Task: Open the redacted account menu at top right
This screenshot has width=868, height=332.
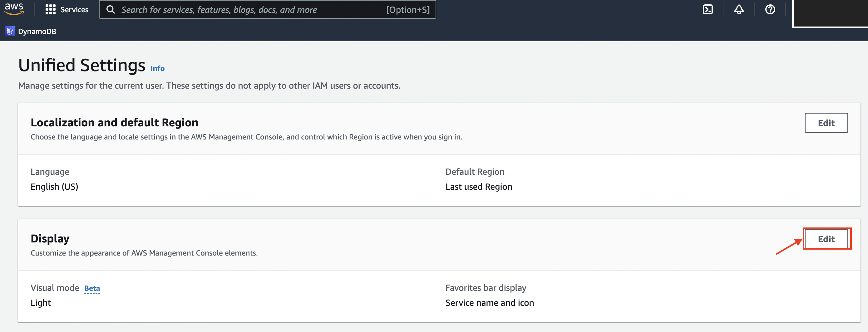Action: click(x=830, y=13)
